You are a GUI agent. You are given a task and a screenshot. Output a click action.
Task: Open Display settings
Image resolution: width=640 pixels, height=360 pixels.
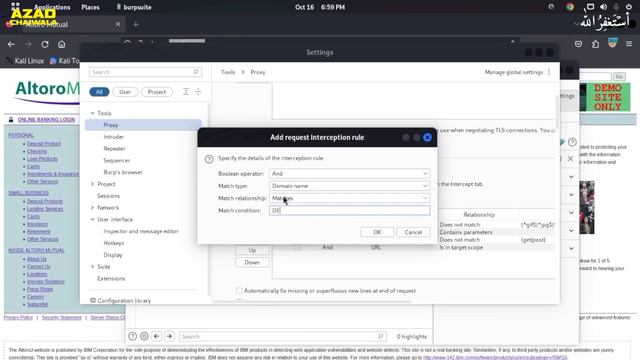coord(113,255)
